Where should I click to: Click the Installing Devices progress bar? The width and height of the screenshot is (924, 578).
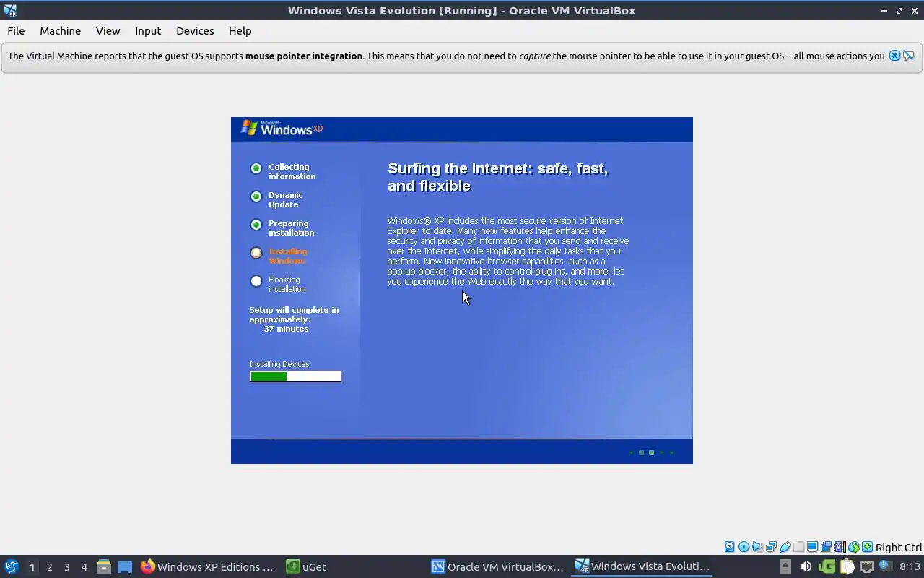click(x=295, y=376)
